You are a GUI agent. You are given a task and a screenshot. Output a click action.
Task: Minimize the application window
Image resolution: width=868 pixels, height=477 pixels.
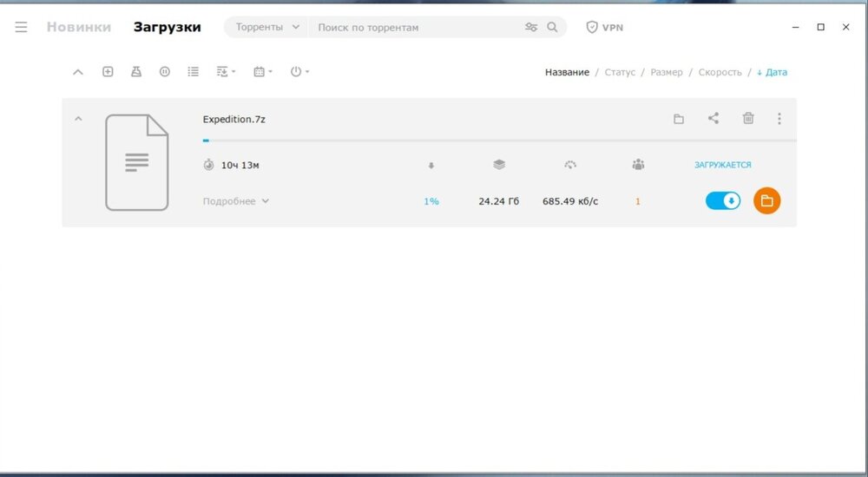coord(795,27)
